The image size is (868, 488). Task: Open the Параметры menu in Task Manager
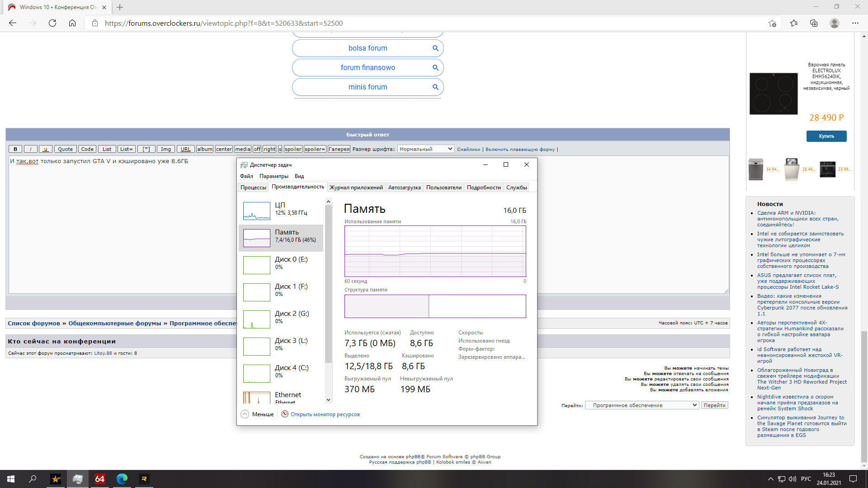click(274, 176)
